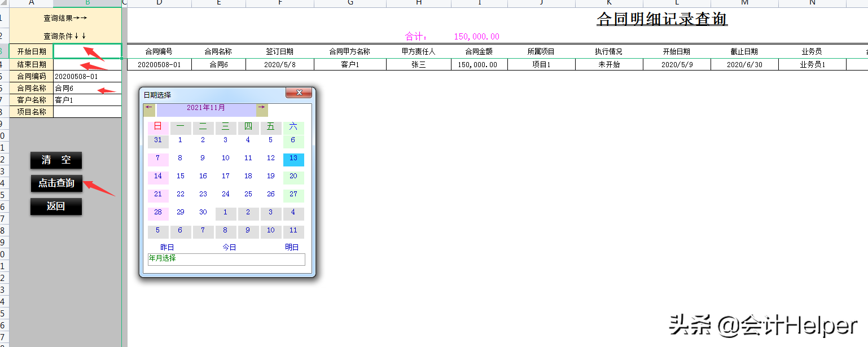868x347 pixels.
Task: Select 昨日 in the date picker
Action: [x=167, y=247]
